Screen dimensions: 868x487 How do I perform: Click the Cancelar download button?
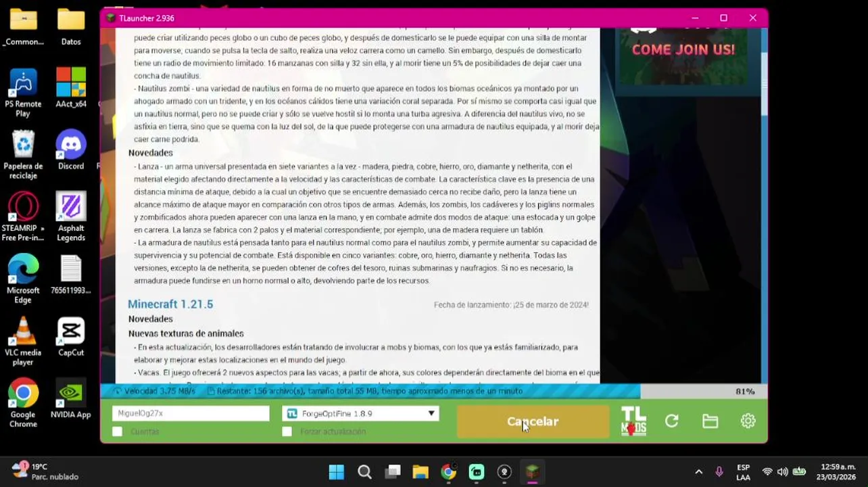coord(533,421)
